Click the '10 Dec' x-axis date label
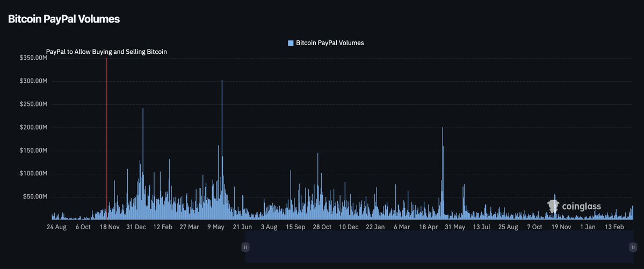 (x=348, y=227)
